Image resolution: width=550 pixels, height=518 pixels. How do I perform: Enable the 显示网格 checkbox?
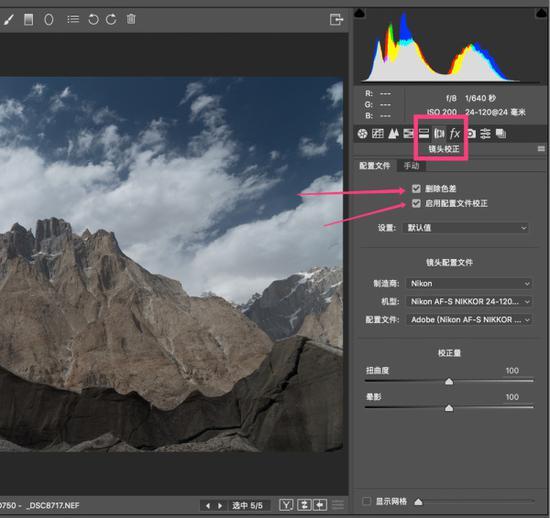pos(367,501)
